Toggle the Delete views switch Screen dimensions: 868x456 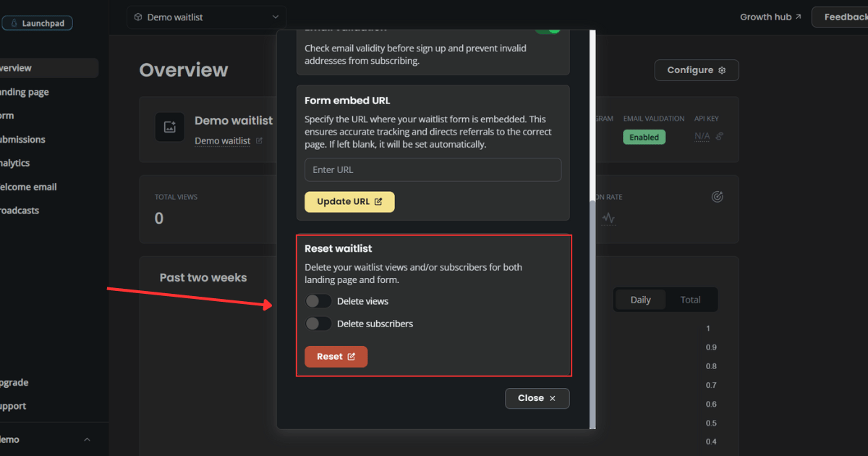(318, 301)
